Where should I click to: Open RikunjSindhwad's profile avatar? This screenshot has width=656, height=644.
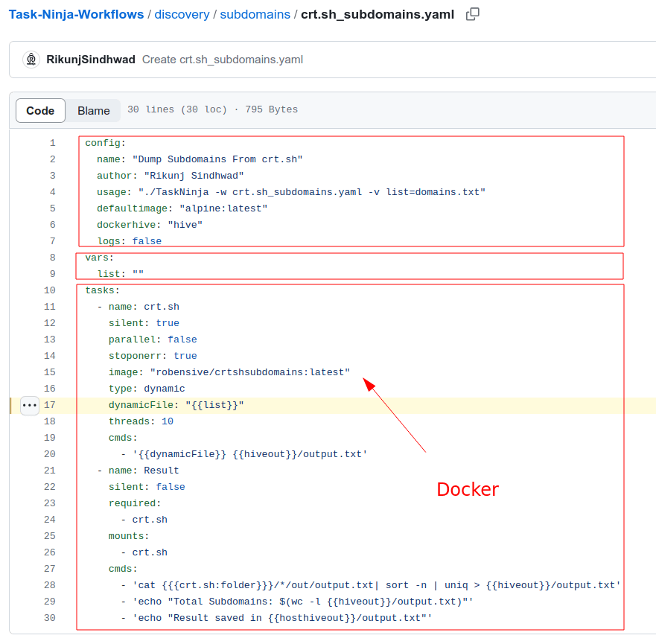[x=31, y=59]
